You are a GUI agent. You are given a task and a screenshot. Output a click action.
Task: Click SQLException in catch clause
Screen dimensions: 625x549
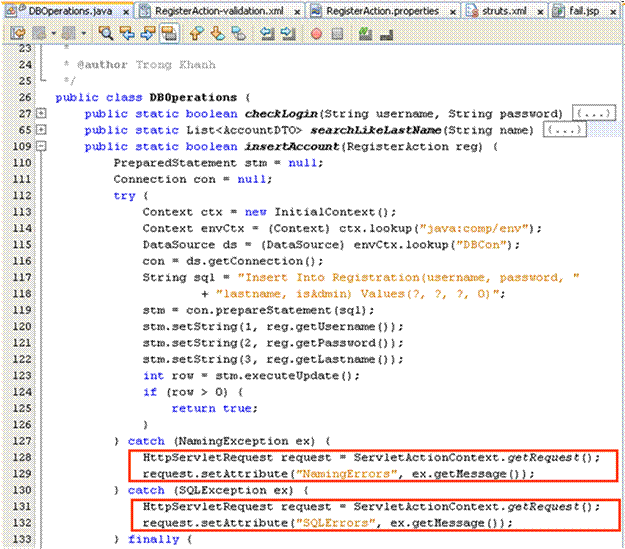pyautogui.click(x=222, y=490)
